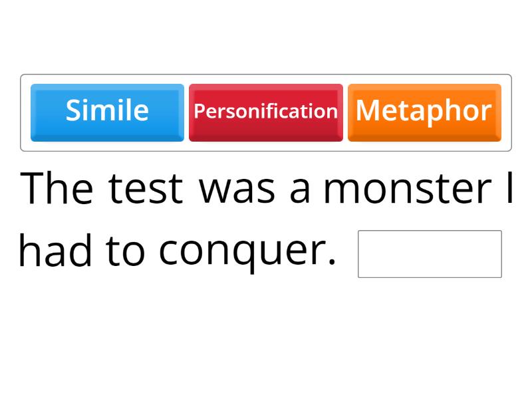
Task: Choose Metaphor as the figurative language type
Action: click(x=424, y=111)
